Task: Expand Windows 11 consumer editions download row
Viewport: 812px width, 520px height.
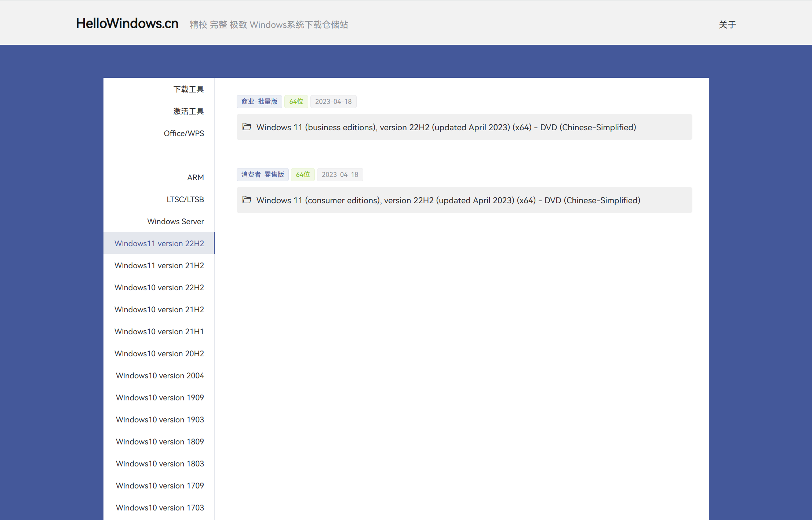Action: pos(448,200)
